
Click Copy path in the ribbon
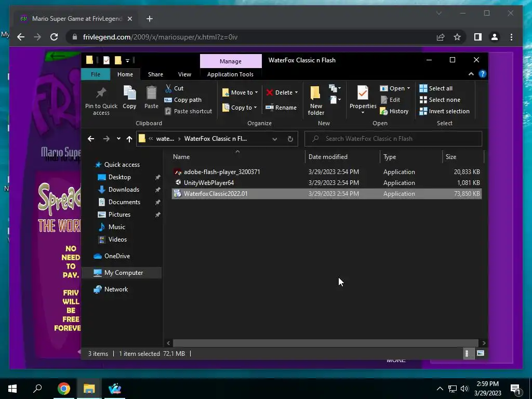[x=183, y=100]
